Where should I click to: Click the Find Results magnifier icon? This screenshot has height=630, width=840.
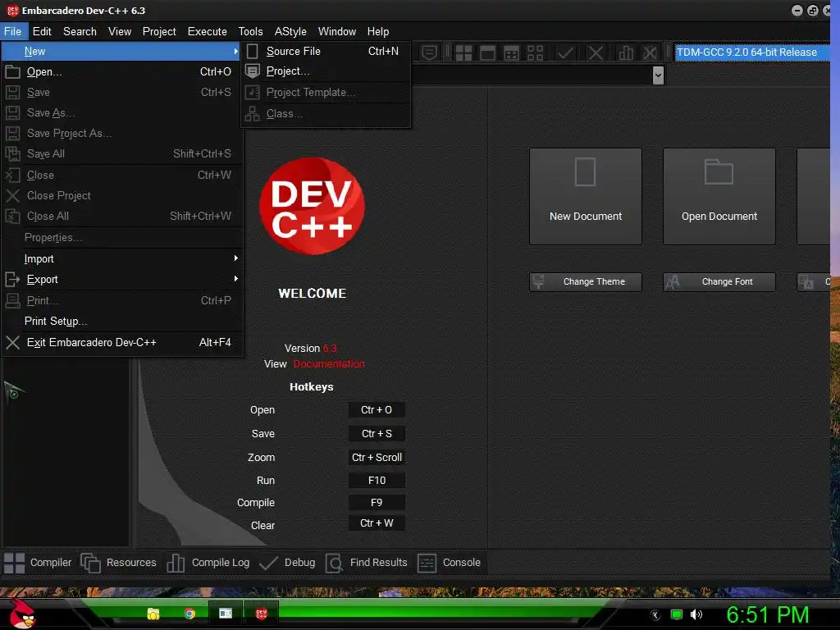tap(335, 563)
